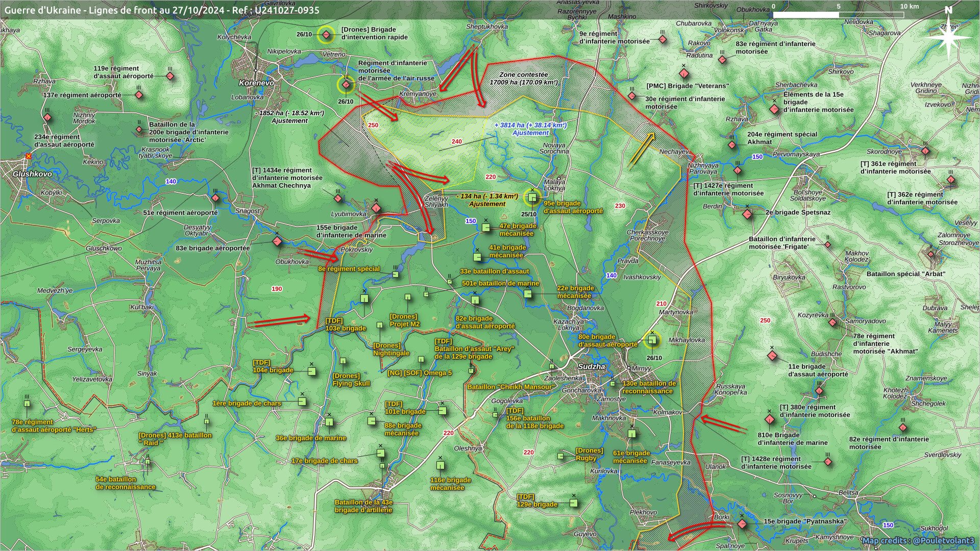This screenshot has width=980, height=551.
Task: Click the 80e brigade d'assaut aéroporté circled marker
Action: [x=652, y=339]
